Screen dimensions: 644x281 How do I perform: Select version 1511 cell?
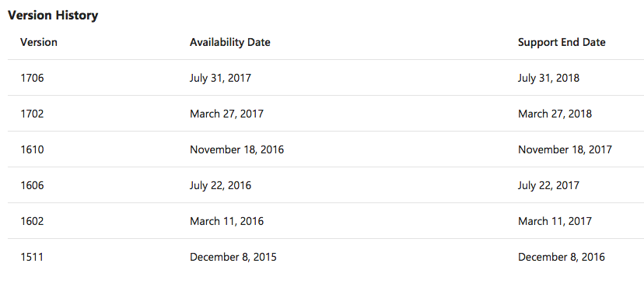[x=32, y=257]
